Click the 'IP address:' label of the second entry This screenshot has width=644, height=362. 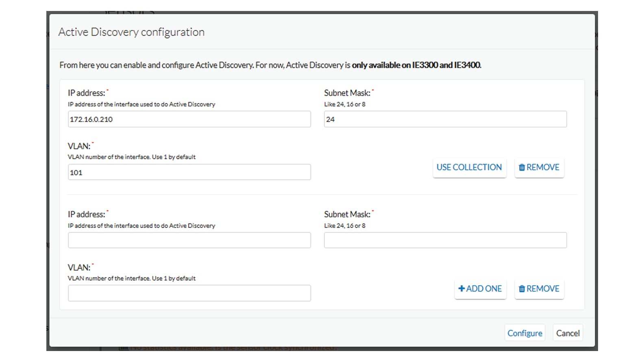tap(86, 215)
